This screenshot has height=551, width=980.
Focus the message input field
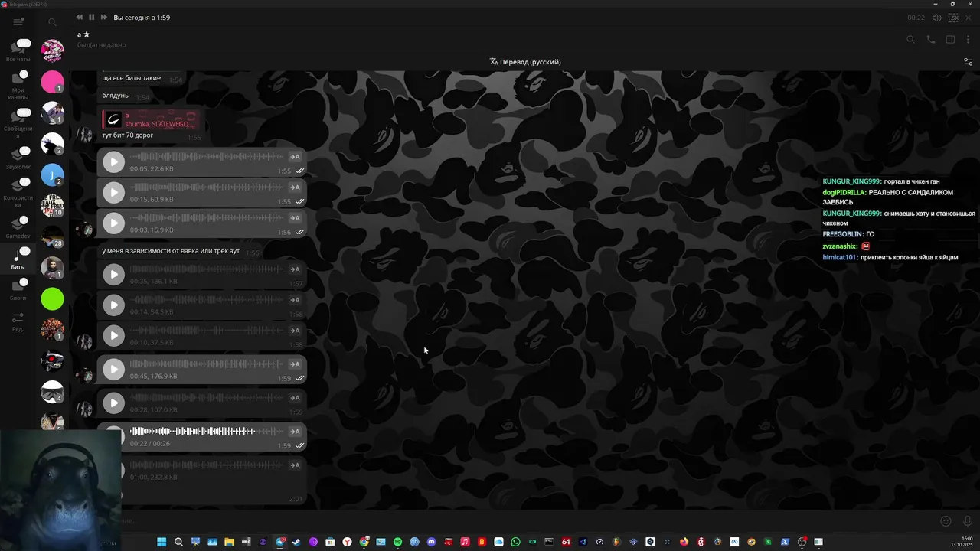pos(528,521)
